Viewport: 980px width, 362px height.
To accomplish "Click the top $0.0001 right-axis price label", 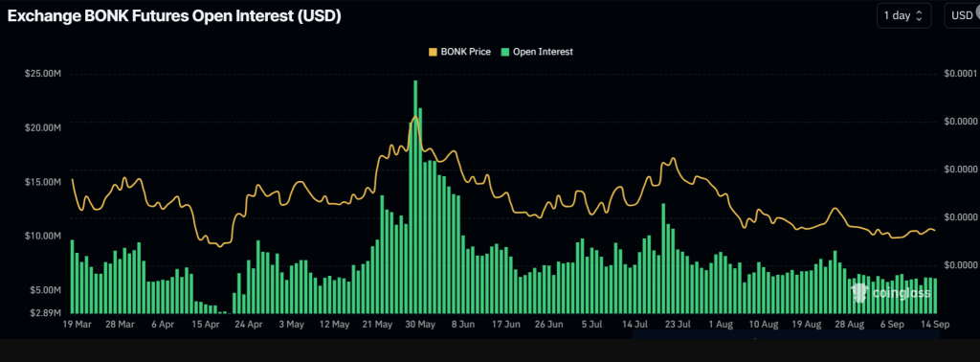I will (962, 74).
